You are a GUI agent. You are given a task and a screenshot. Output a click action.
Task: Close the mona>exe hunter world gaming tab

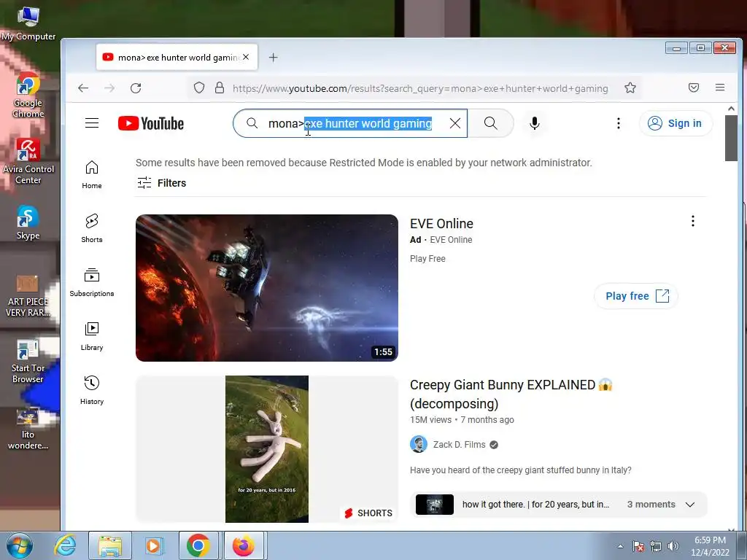click(246, 57)
